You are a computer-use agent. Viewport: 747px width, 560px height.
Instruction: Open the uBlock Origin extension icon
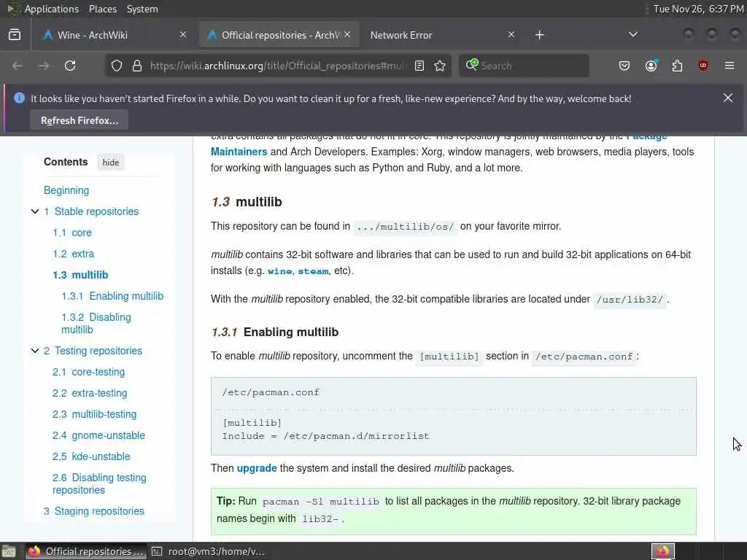[703, 66]
